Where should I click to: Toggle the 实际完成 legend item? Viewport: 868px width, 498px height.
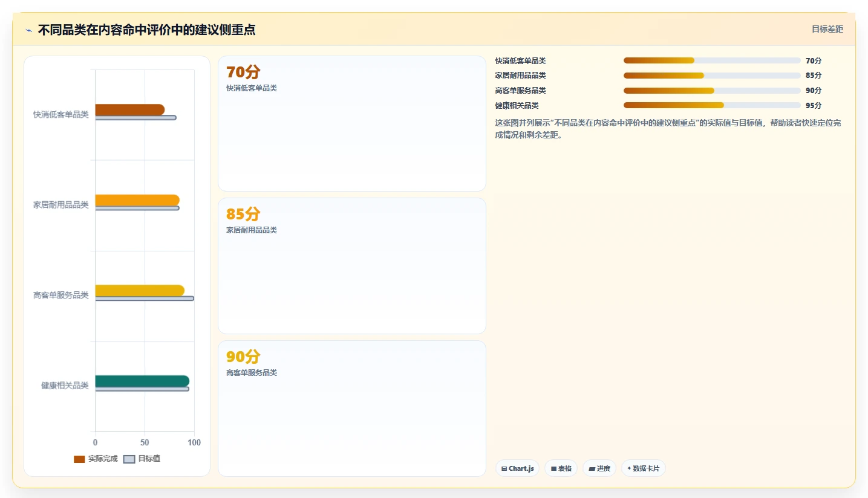pyautogui.click(x=96, y=459)
